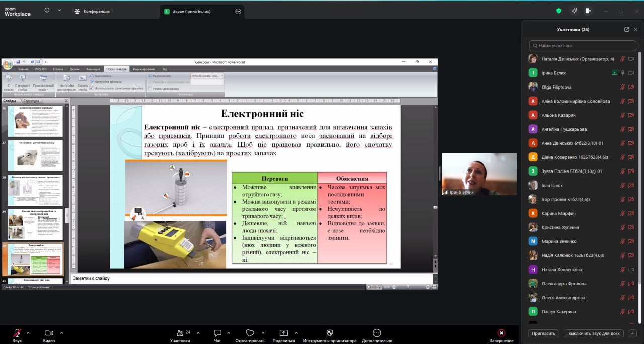Viewport: 644px width, 344px height.
Task: Click the Настройка времени rehearse item
Action: point(105,82)
